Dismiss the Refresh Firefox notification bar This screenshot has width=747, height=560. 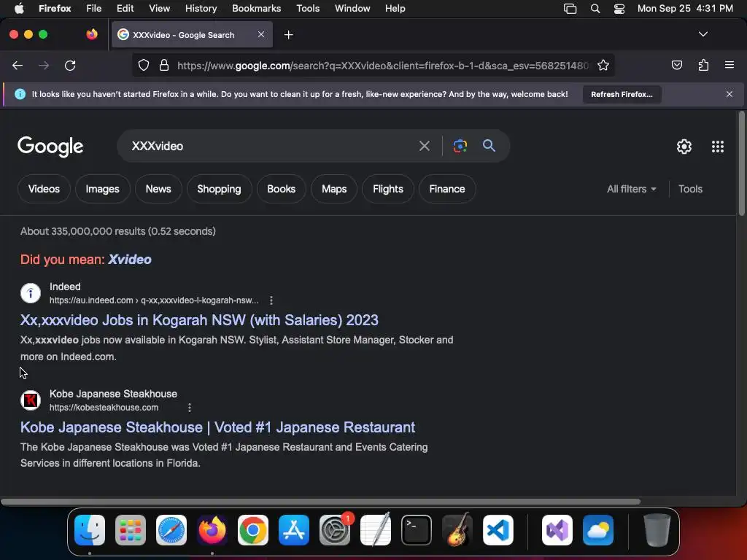tap(729, 94)
